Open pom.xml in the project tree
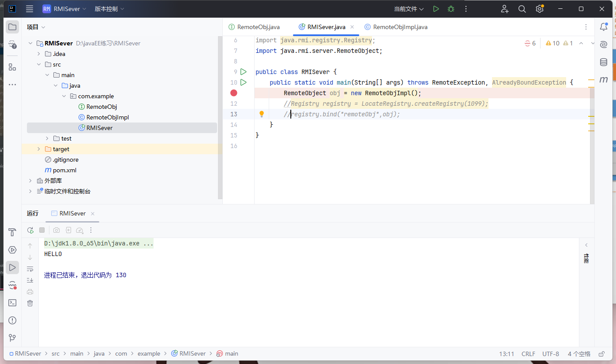Viewport: 616px width, 364px height. point(64,170)
